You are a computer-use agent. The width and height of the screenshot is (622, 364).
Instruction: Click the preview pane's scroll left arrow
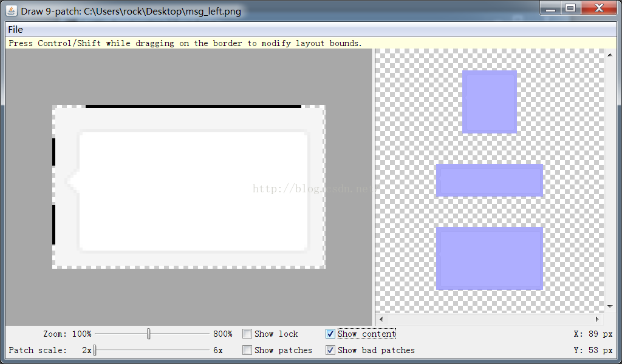coord(381,319)
